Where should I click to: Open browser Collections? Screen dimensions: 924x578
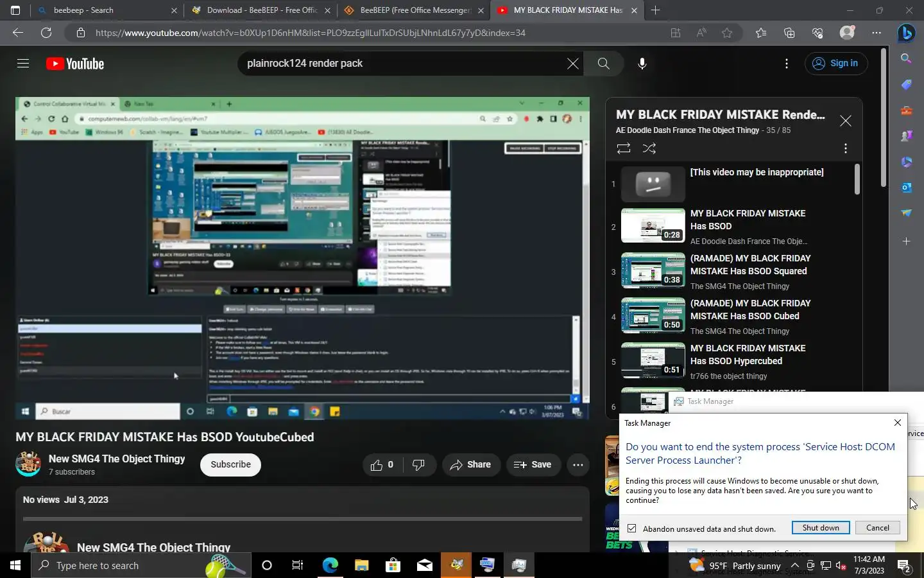789,33
